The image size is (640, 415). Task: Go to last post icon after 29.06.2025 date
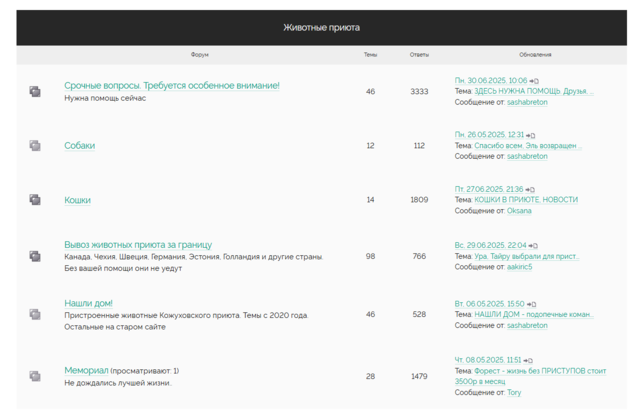(x=533, y=246)
